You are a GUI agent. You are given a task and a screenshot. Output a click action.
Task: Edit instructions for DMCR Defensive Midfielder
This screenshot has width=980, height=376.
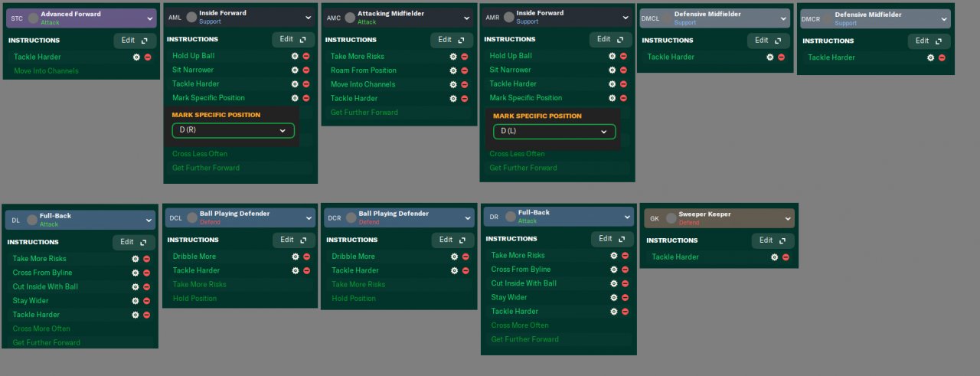pos(929,41)
